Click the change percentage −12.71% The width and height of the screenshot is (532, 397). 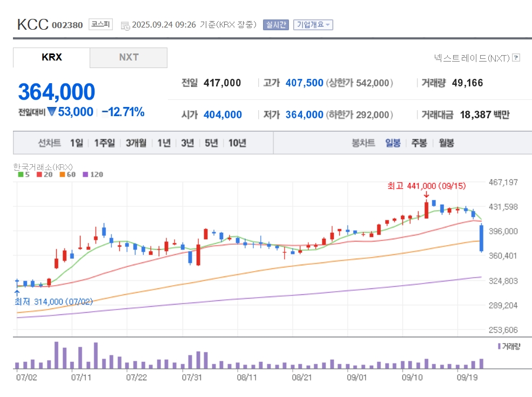pos(123,112)
